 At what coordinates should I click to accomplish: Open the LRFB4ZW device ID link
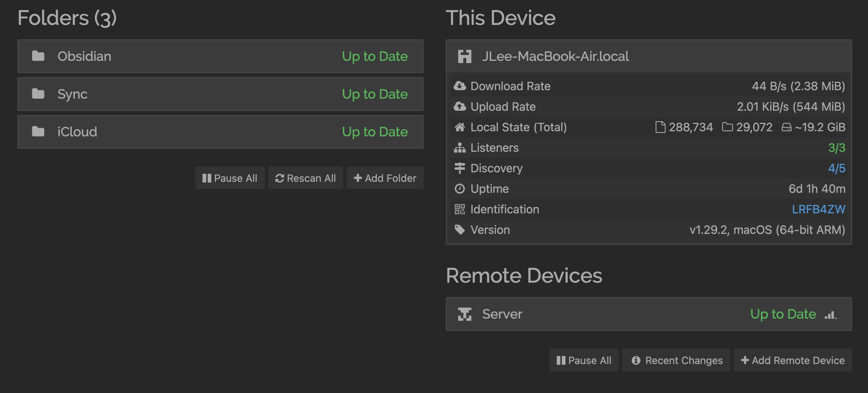(818, 209)
